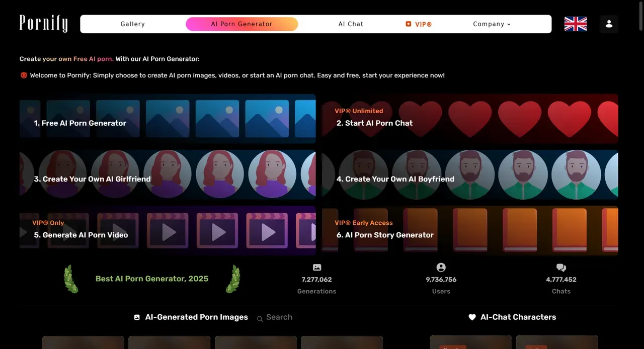Viewport: 644px width, 349px height.
Task: Click the image icon beside AI-Generated heading
Action: pyautogui.click(x=137, y=317)
